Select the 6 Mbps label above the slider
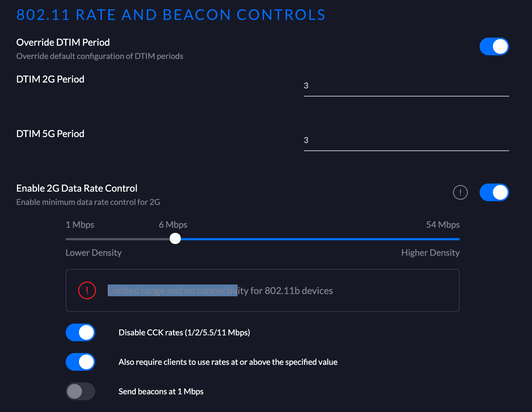 click(173, 225)
